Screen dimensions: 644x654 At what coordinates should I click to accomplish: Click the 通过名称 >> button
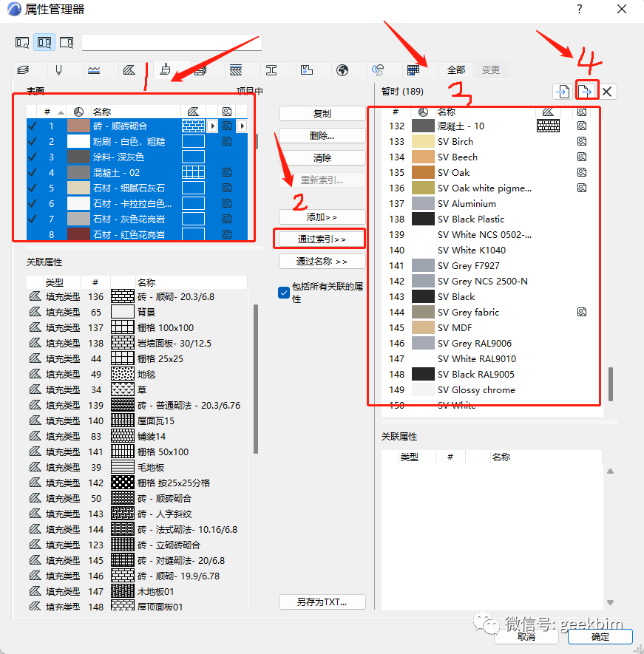(x=322, y=261)
